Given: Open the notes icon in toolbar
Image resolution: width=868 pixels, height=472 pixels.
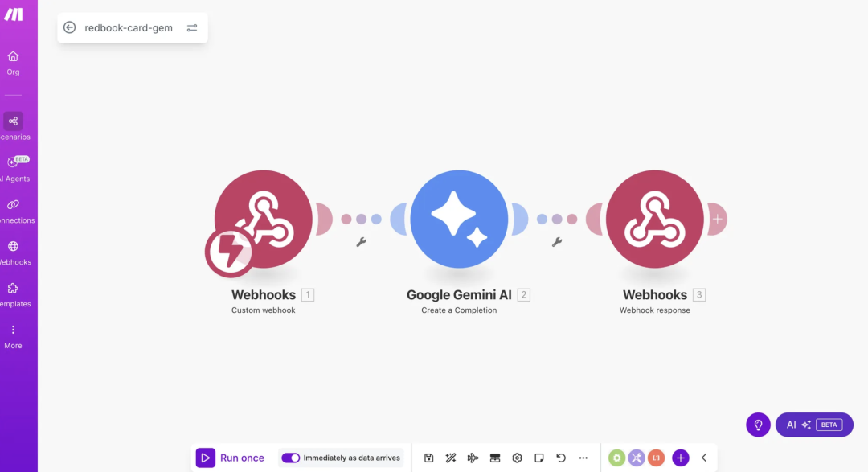Looking at the screenshot, I should coord(539,458).
